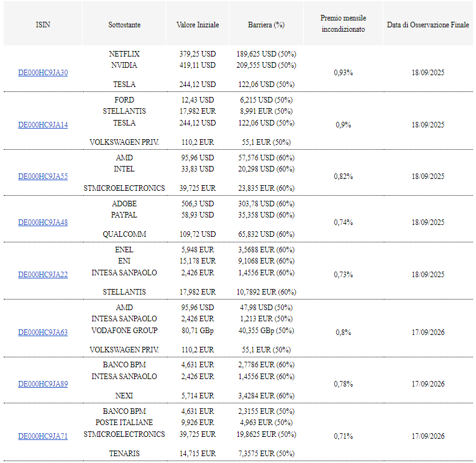This screenshot has width=476, height=463.
Task: Click the 57,576 USD (60%) barrier
Action: 266,158
